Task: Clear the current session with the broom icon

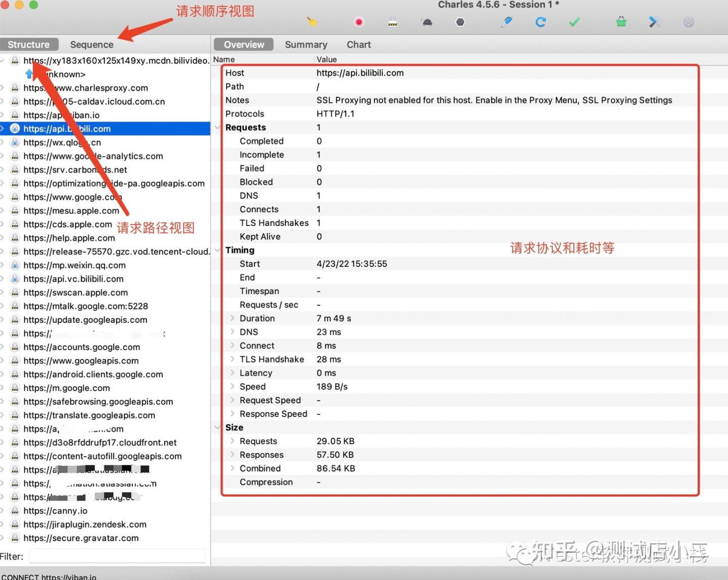Action: point(311,22)
